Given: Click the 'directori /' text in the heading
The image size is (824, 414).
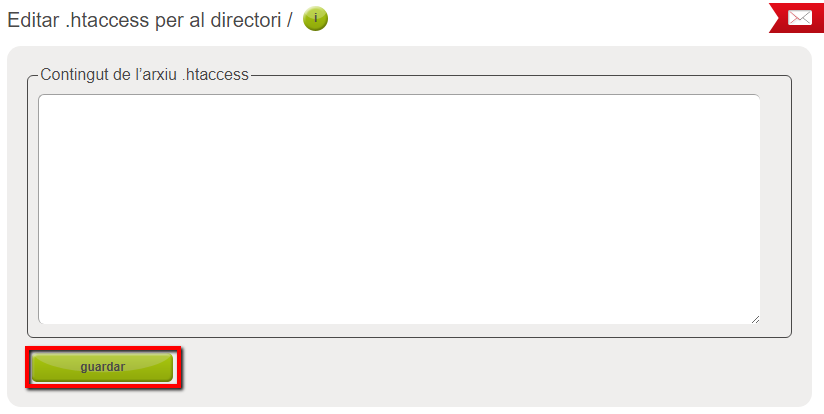Looking at the screenshot, I should pyautogui.click(x=251, y=20).
